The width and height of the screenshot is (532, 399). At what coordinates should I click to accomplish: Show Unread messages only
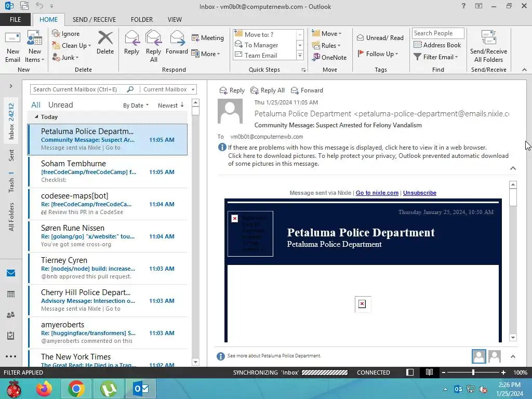(60, 105)
